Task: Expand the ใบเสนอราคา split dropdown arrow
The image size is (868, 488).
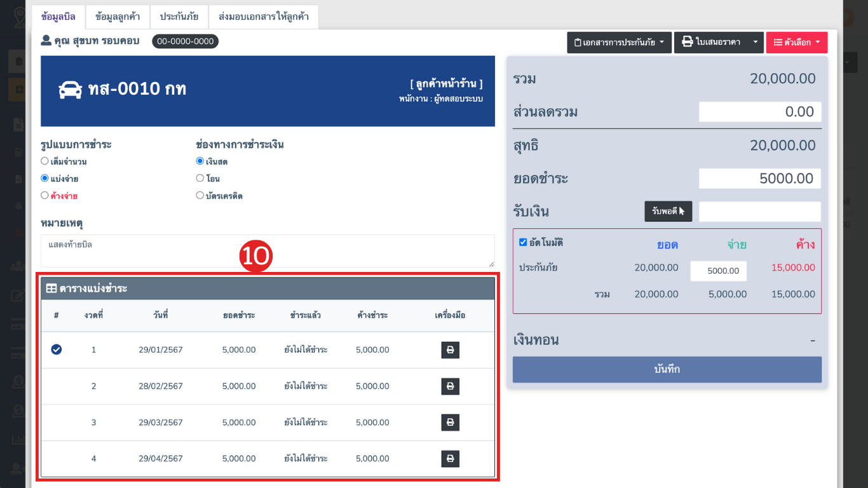Action: [755, 43]
